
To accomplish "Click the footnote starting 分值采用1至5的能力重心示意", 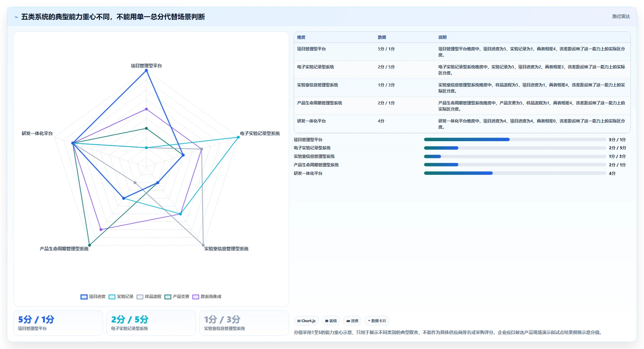I will pos(448,332).
